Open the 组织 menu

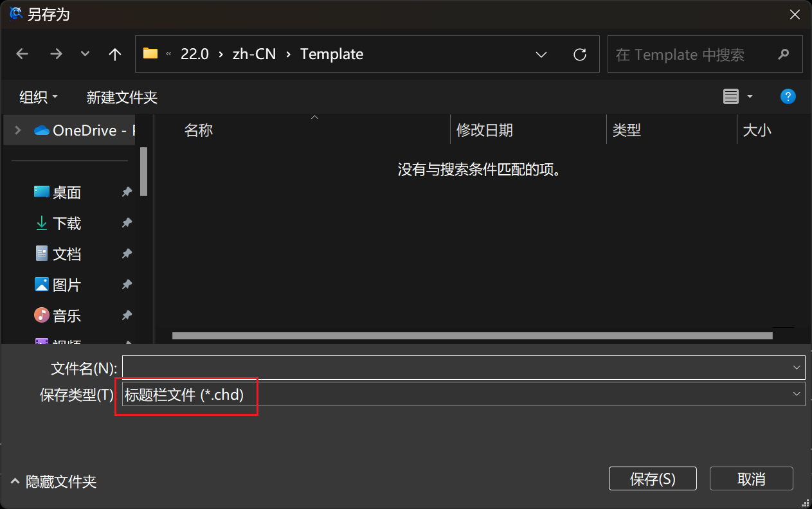click(39, 97)
